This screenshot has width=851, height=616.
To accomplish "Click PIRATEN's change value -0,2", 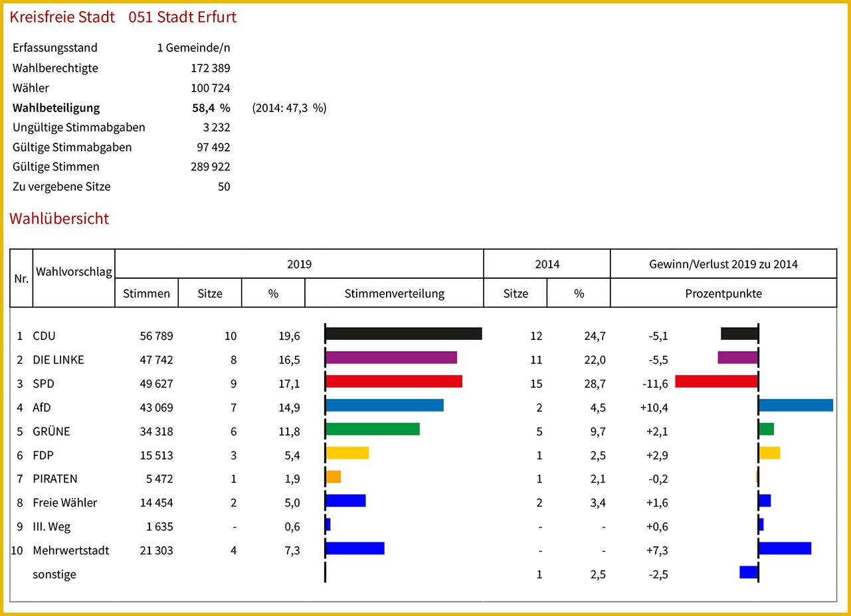I will pyautogui.click(x=658, y=479).
